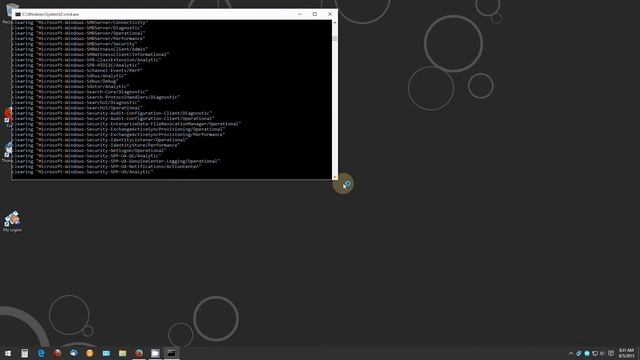Screen dimensions: 640x360
Task: Click the red sphere taskbar icon
Action: (x=57, y=353)
